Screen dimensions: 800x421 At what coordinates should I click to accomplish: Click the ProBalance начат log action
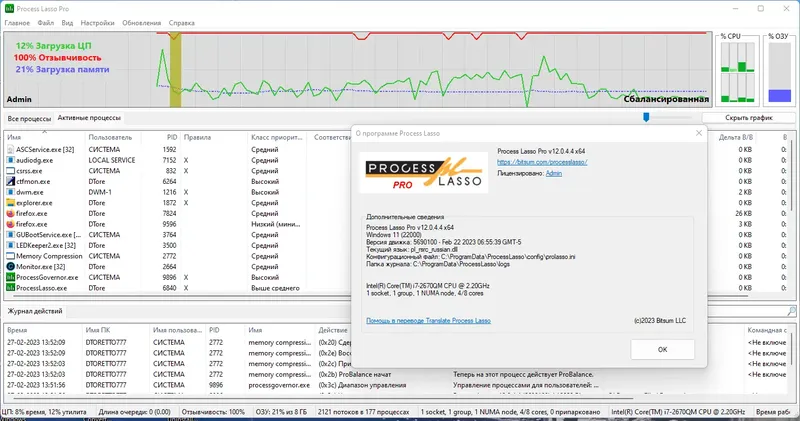coord(355,374)
